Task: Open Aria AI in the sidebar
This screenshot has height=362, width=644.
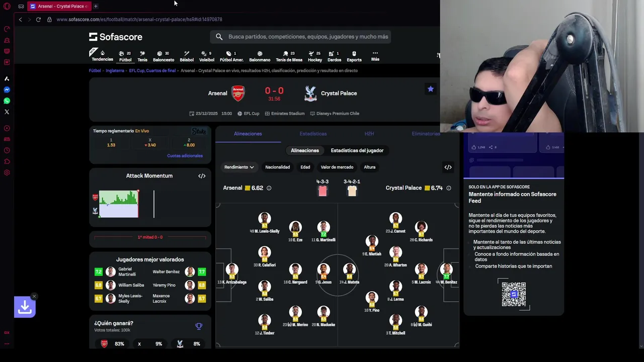Action: click(x=7, y=78)
